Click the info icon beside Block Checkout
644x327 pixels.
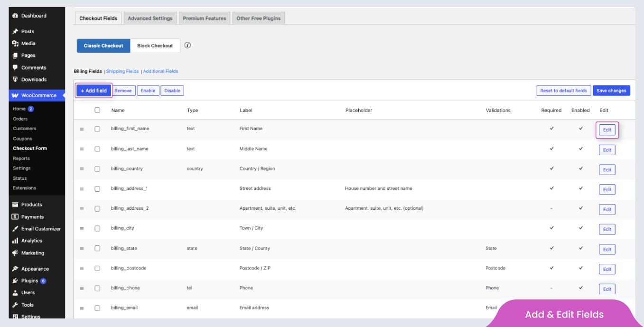187,46
